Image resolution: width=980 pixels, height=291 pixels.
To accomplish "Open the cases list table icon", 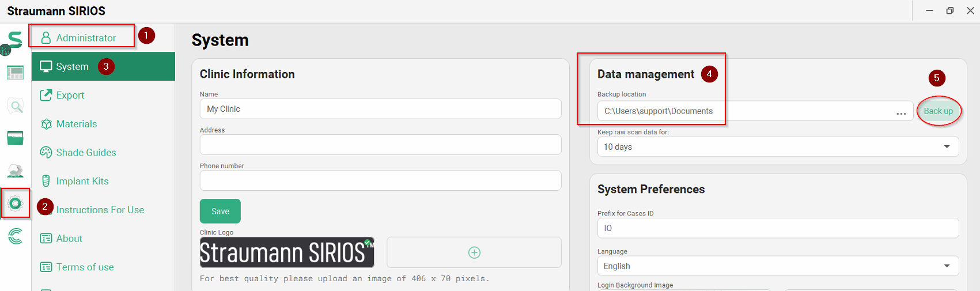I will tap(15, 73).
